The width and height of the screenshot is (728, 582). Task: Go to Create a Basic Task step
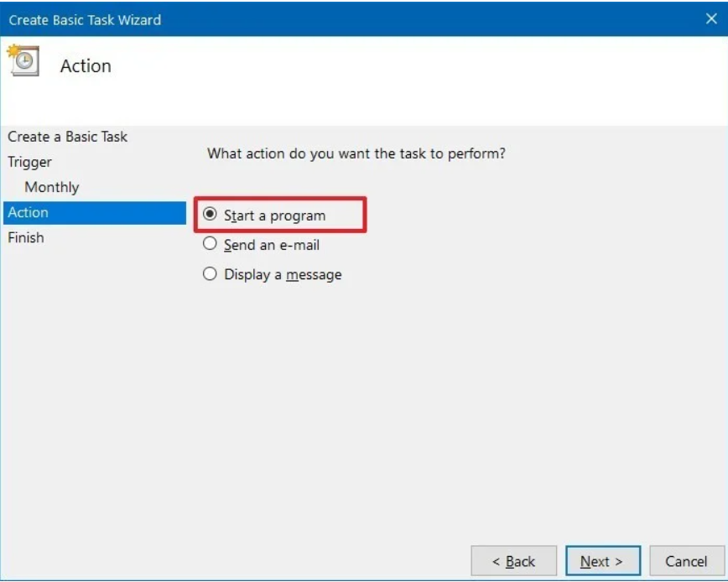pyautogui.click(x=68, y=137)
